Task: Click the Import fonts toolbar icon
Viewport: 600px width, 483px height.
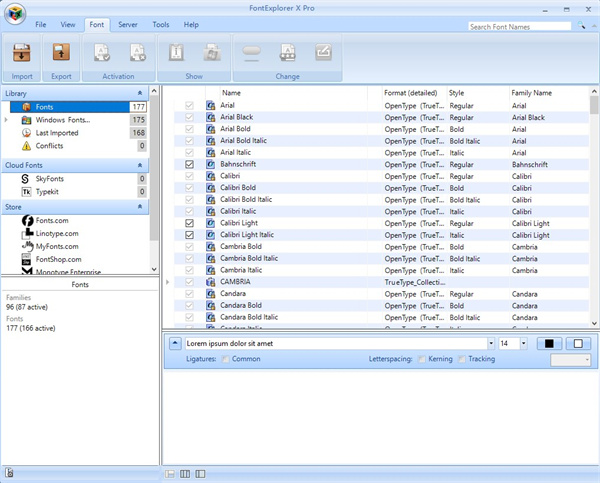Action: click(22, 54)
